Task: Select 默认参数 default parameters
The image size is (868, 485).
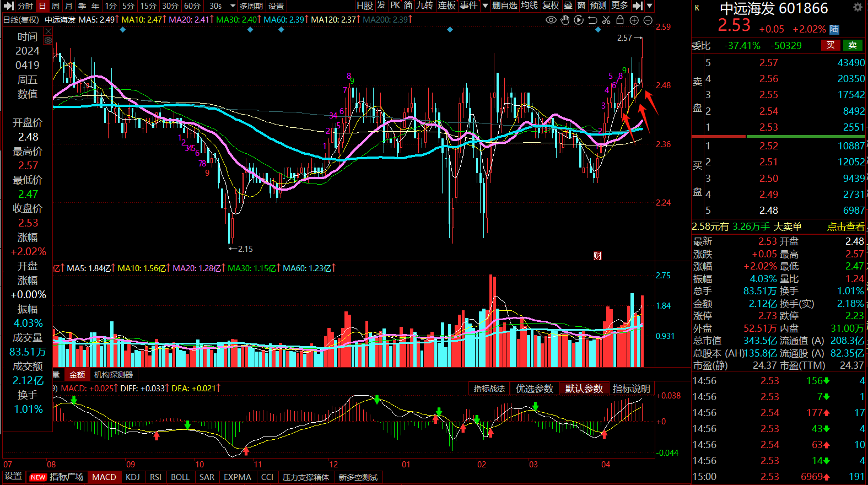Action: coord(584,389)
